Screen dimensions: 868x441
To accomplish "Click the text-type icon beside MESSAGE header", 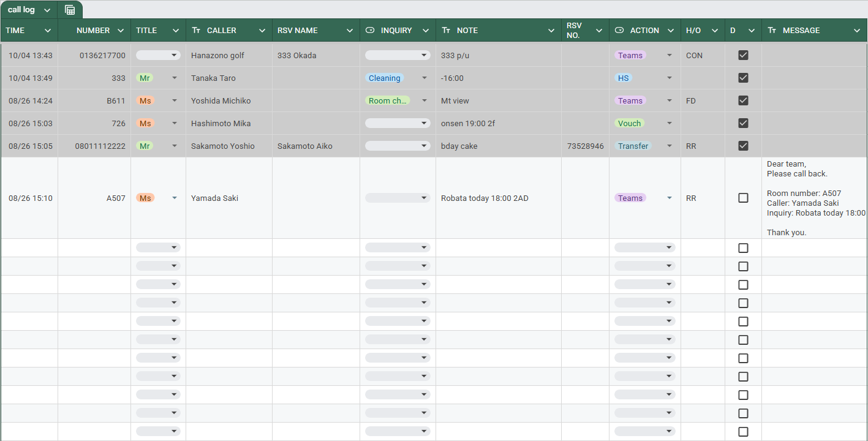I will coord(772,30).
